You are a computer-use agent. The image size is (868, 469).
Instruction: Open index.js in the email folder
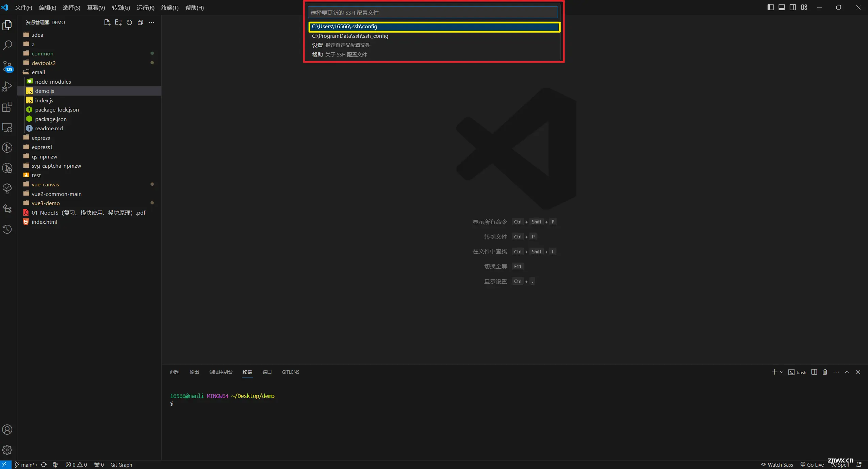[89, 100]
